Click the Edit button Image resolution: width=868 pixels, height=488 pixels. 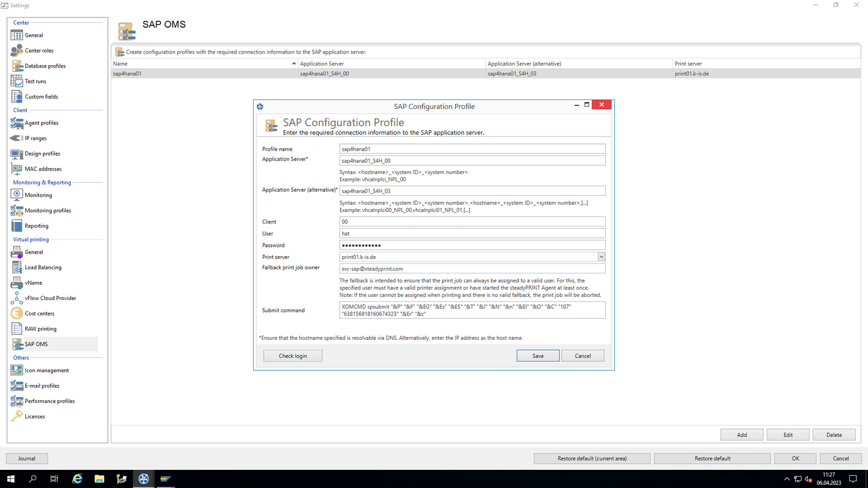788,435
